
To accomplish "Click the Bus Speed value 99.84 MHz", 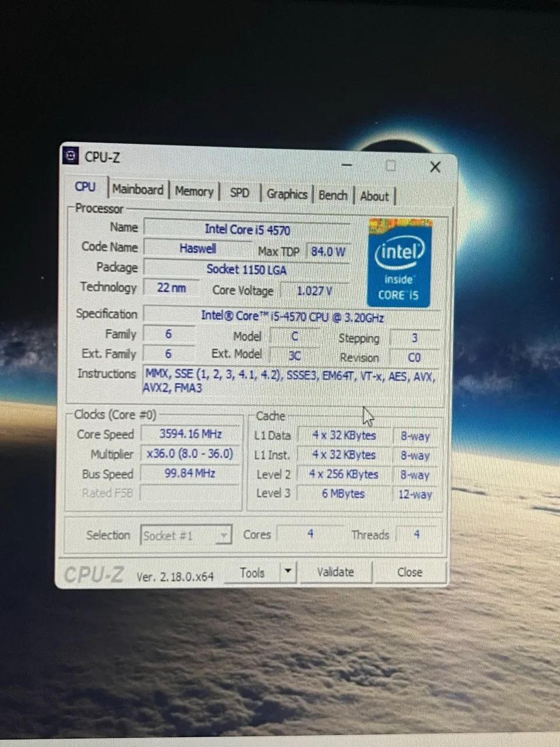I will click(190, 473).
